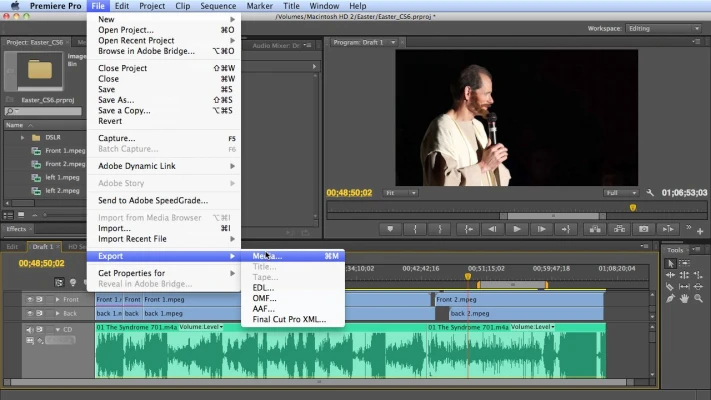This screenshot has width=711, height=400.
Task: Click the Mark In button
Action: [415, 229]
